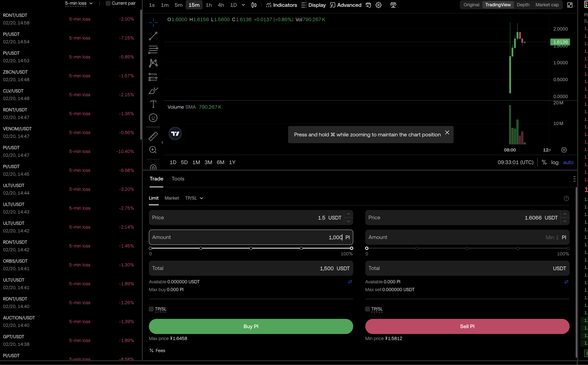Enable the Current pair checkbox
This screenshot has width=588, height=365.
click(108, 3)
